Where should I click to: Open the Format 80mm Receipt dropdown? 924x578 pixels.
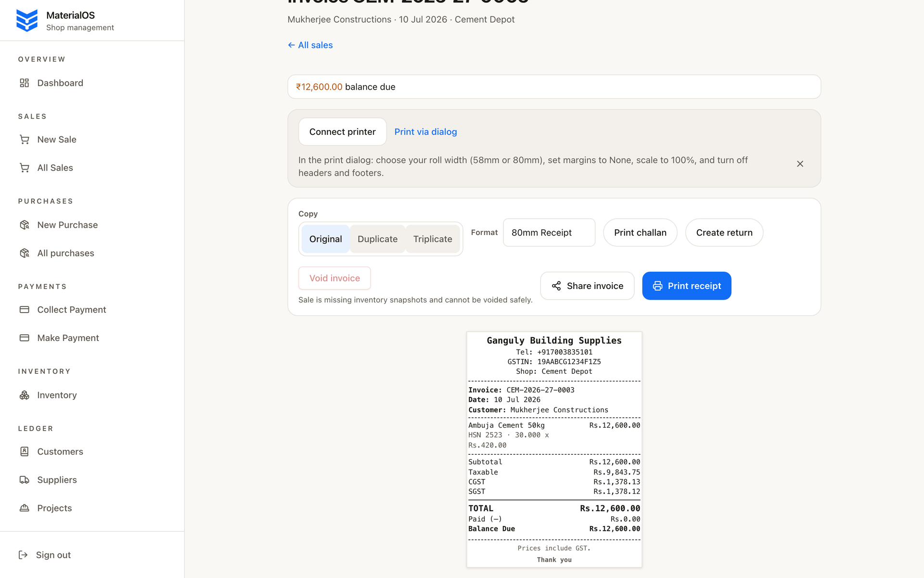click(x=549, y=233)
